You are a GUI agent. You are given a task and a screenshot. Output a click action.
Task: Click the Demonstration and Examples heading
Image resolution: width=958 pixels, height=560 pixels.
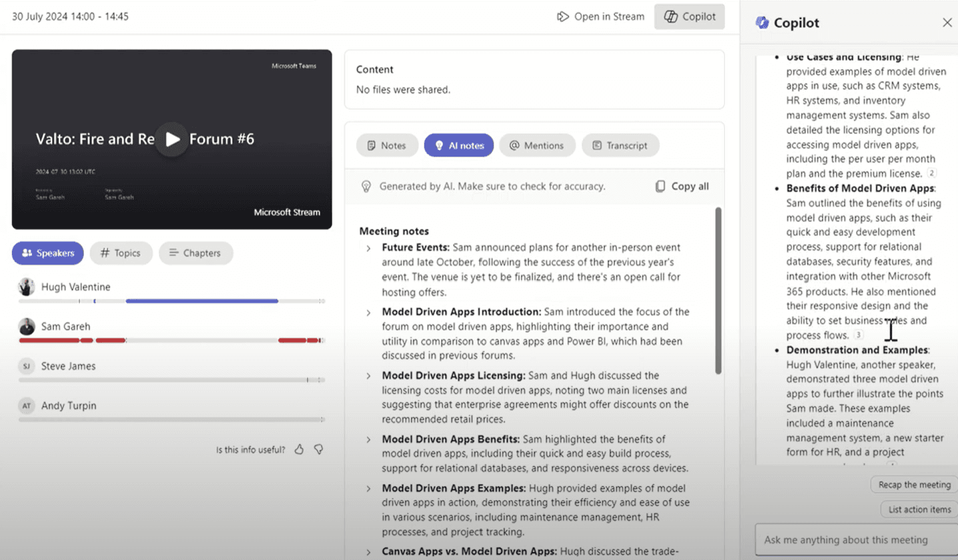pos(857,349)
